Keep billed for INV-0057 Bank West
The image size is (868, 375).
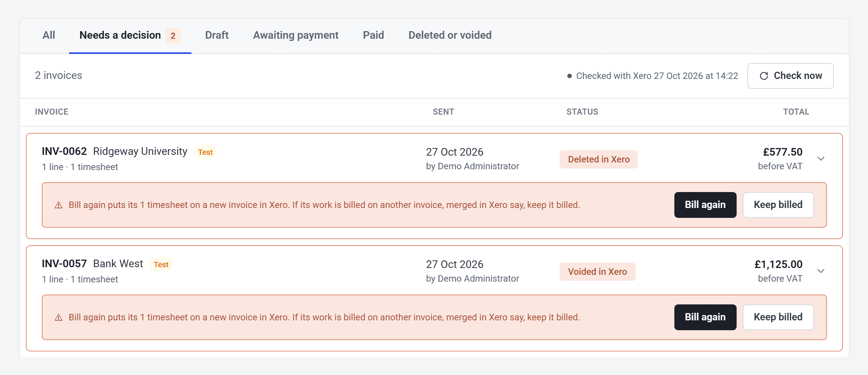[x=778, y=317]
